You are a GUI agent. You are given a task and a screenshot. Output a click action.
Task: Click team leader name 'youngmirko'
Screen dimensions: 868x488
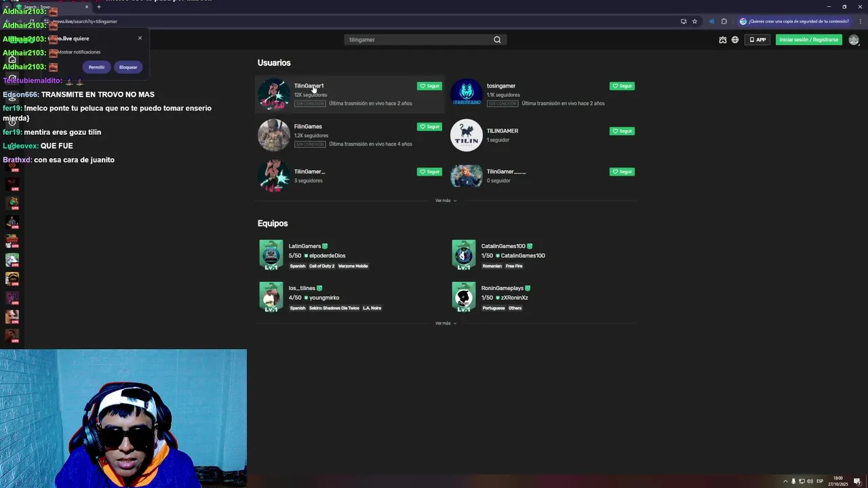point(324,298)
